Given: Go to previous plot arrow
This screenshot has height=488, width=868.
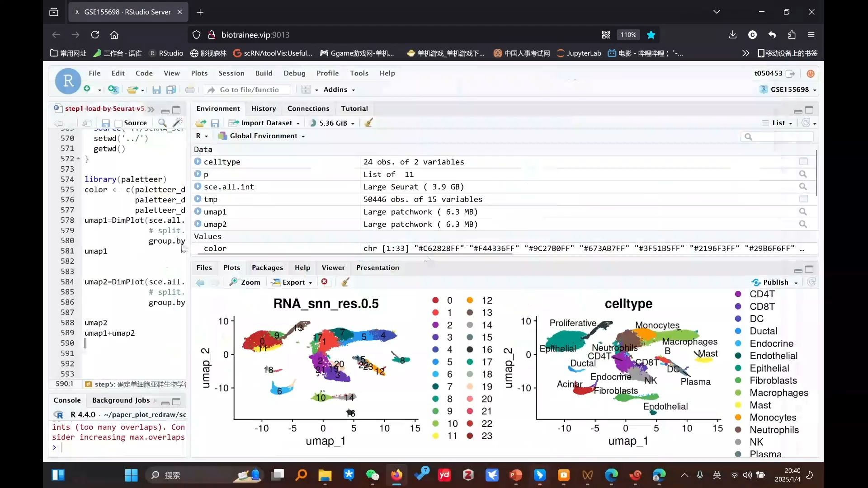Looking at the screenshot, I should 200,282.
